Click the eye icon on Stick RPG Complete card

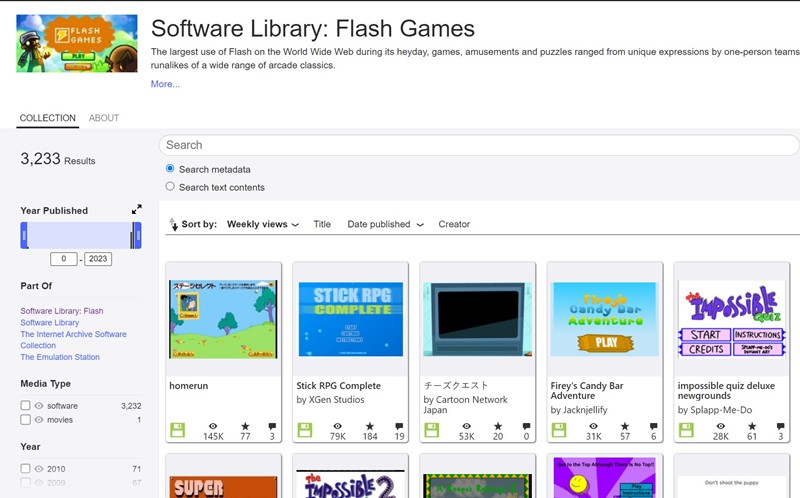tap(338, 426)
